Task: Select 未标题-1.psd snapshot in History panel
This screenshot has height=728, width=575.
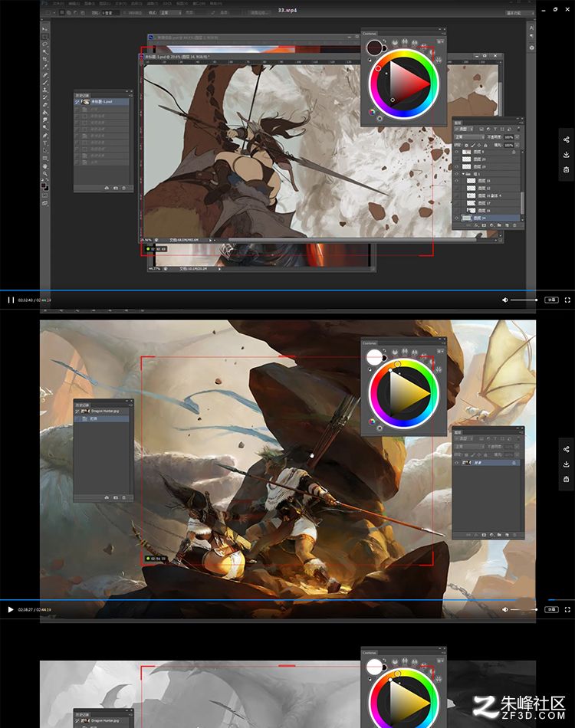Action: coord(102,101)
